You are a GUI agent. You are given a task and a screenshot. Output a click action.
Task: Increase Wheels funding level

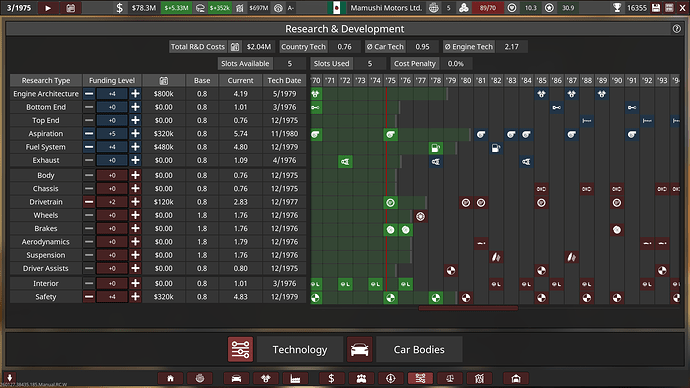(x=136, y=215)
